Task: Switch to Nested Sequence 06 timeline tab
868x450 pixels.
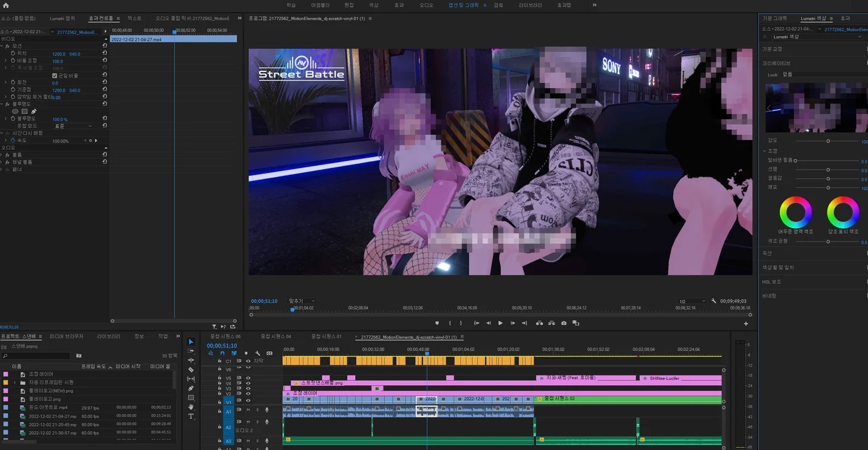Action: click(x=225, y=336)
